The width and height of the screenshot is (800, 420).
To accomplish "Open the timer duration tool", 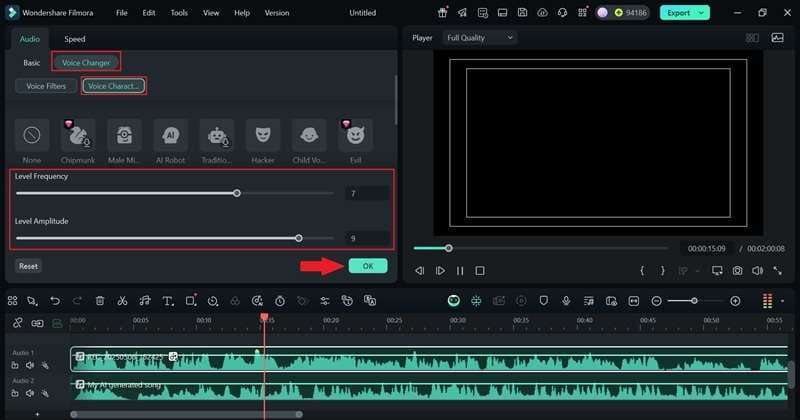I will (x=280, y=301).
